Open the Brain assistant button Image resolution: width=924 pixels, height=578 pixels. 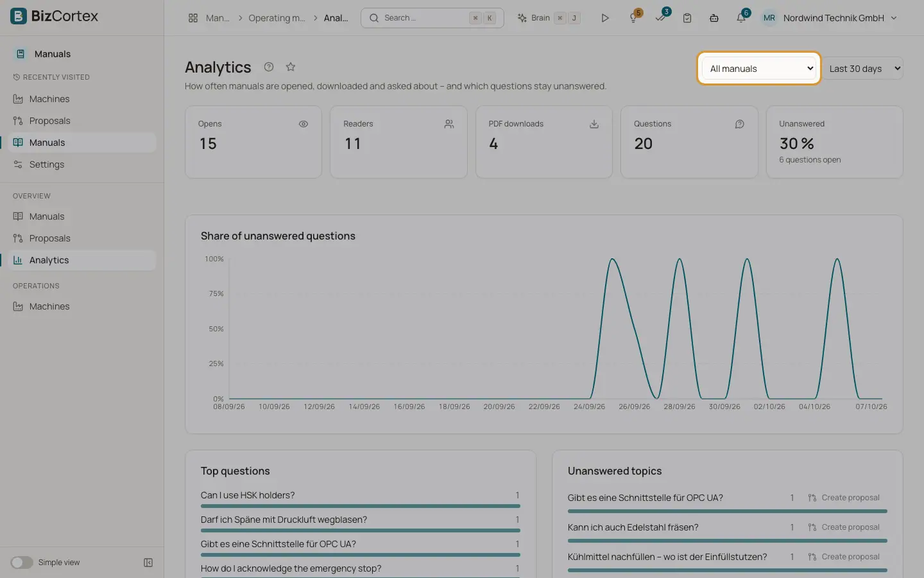(549, 18)
